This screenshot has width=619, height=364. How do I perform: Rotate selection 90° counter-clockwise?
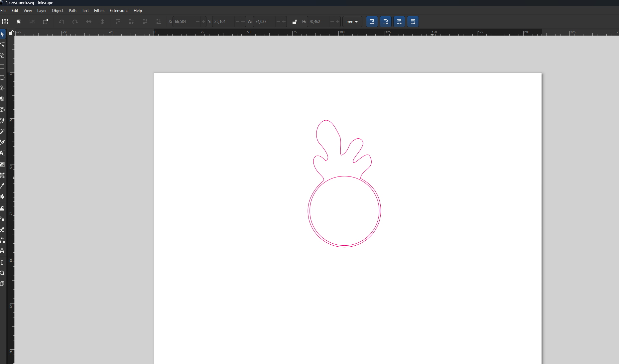62,22
